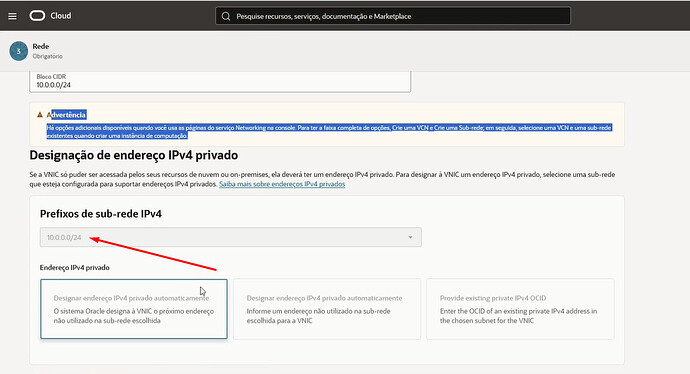The height and width of the screenshot is (374, 690).
Task: Click the Advertência heading text
Action: click(66, 115)
